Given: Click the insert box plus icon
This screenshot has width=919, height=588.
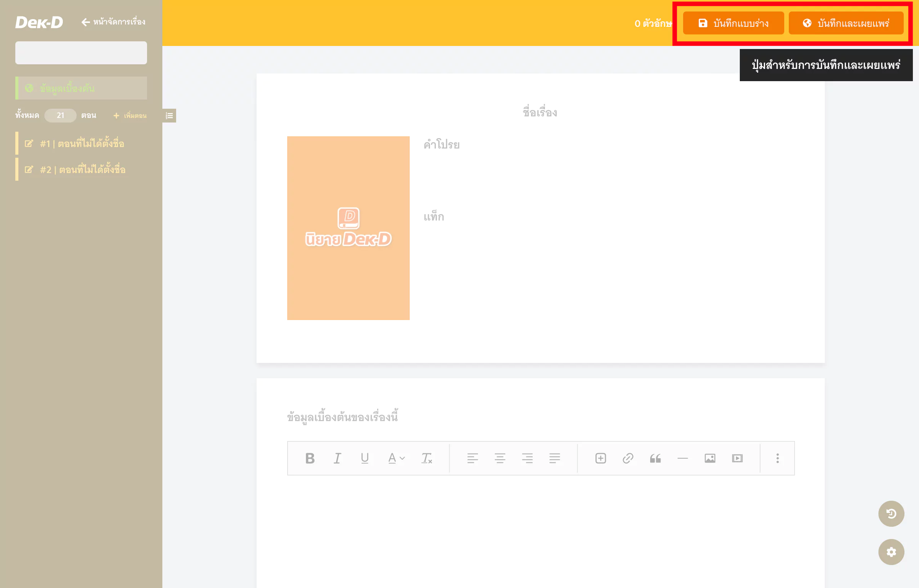Looking at the screenshot, I should (x=600, y=458).
